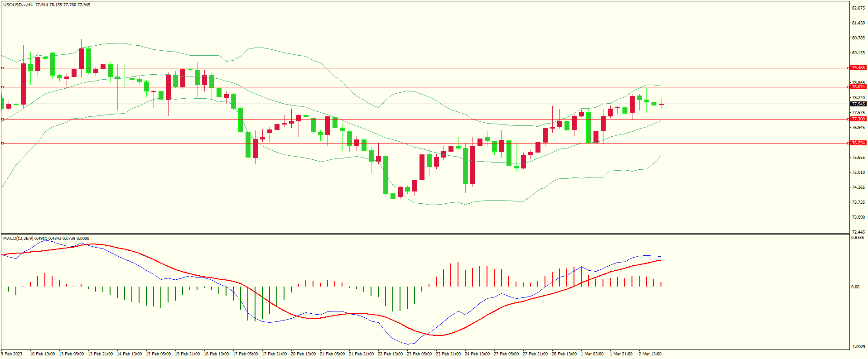This screenshot has width=868, height=359.
Task: Click the 79.486 red price level label
Action: tap(858, 68)
